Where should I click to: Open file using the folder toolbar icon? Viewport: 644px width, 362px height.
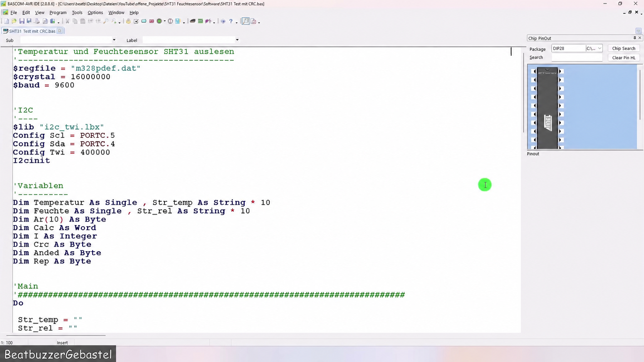(x=14, y=21)
